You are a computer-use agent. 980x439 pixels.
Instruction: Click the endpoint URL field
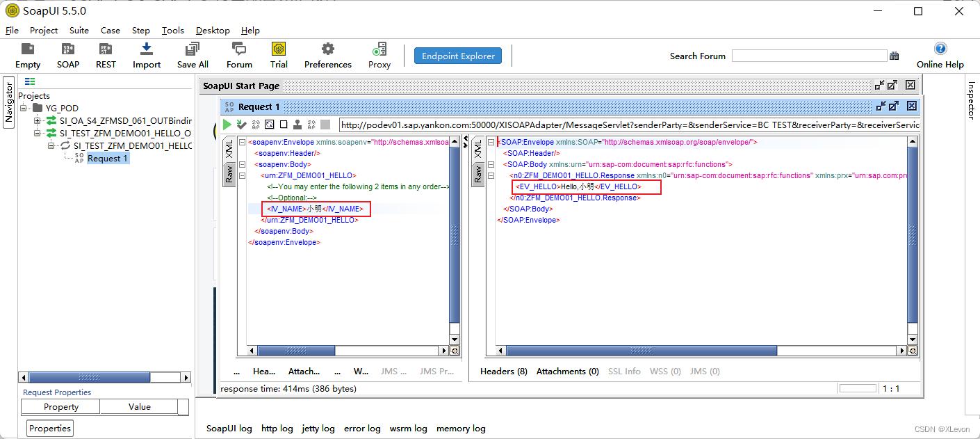[630, 125]
